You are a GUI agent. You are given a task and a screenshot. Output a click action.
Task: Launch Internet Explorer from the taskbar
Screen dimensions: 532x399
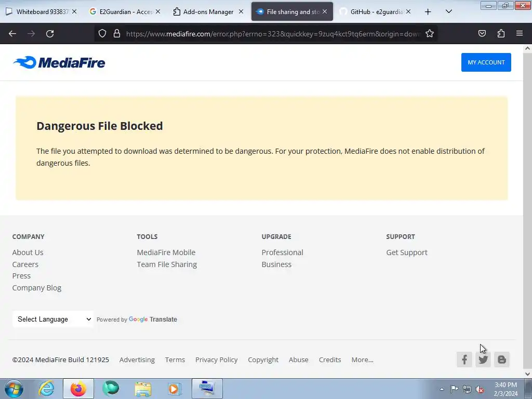46,389
